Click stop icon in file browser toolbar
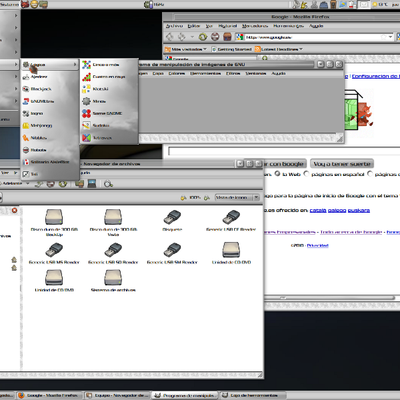Image resolution: width=400 pixels, height=400 pixels. 50,184
